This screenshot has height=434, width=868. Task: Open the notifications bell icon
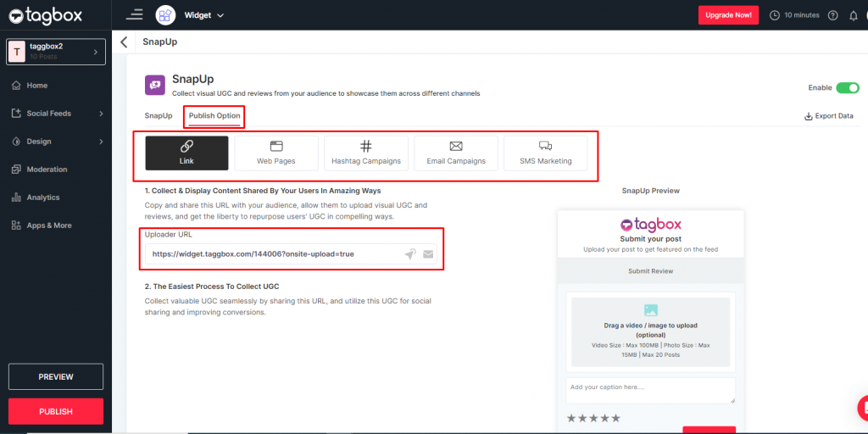click(x=853, y=15)
